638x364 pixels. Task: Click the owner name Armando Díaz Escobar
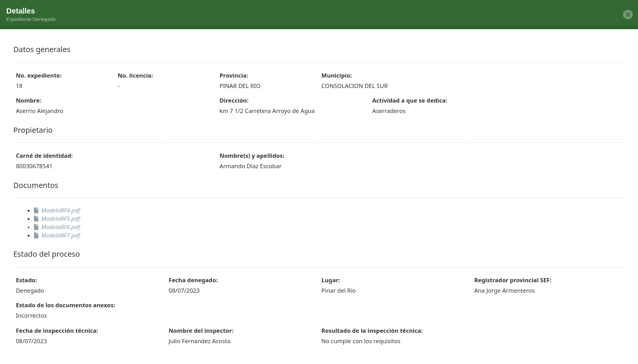(250, 166)
